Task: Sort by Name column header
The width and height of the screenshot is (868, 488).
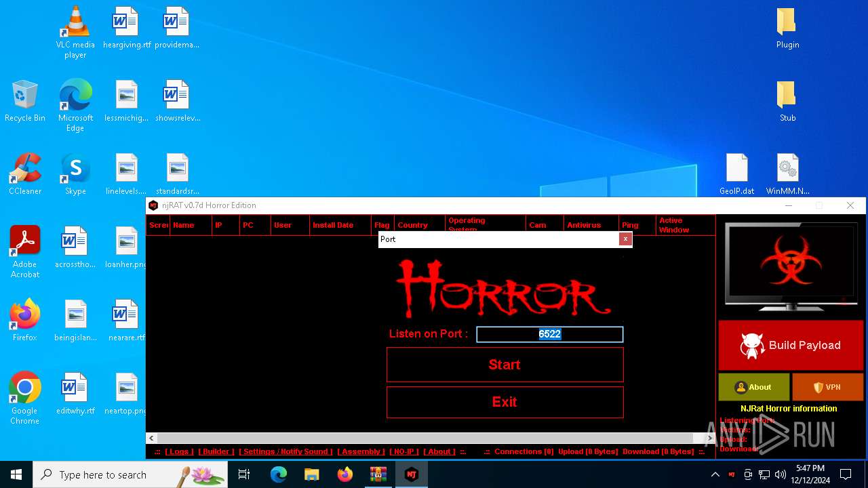Action: 191,225
